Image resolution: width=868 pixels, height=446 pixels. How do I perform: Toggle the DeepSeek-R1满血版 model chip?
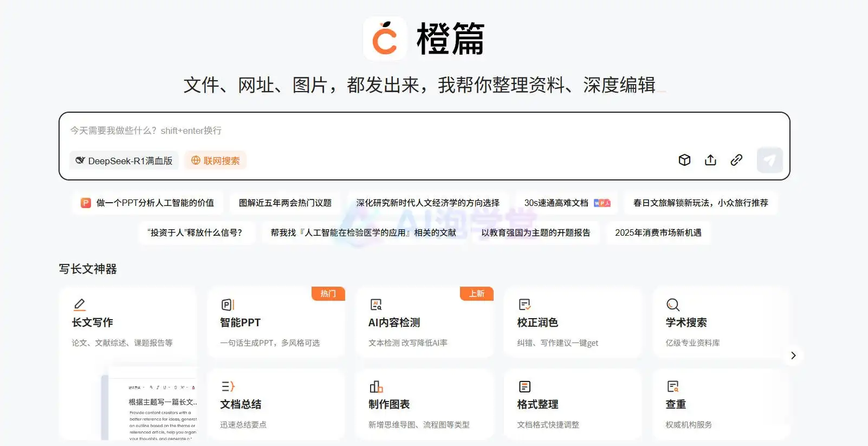(124, 160)
